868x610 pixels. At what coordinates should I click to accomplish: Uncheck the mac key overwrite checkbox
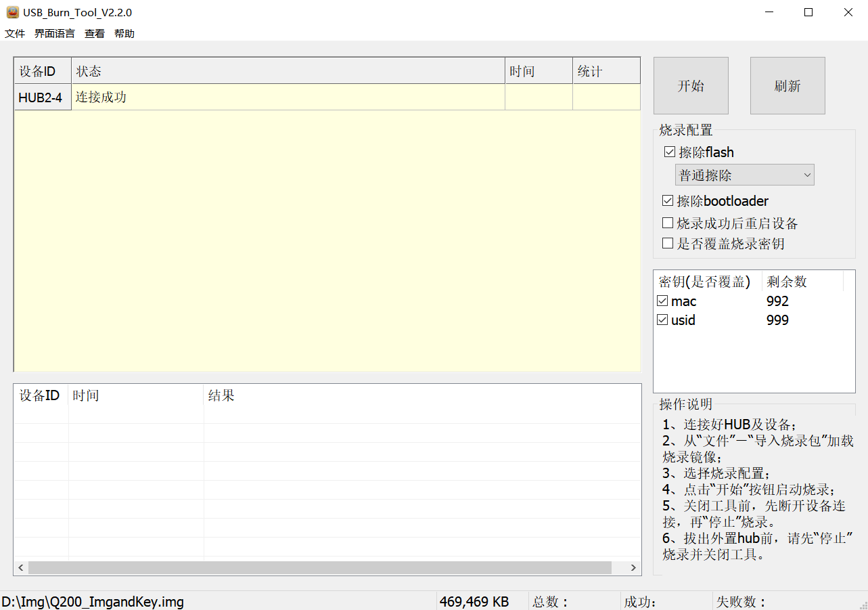pyautogui.click(x=662, y=301)
